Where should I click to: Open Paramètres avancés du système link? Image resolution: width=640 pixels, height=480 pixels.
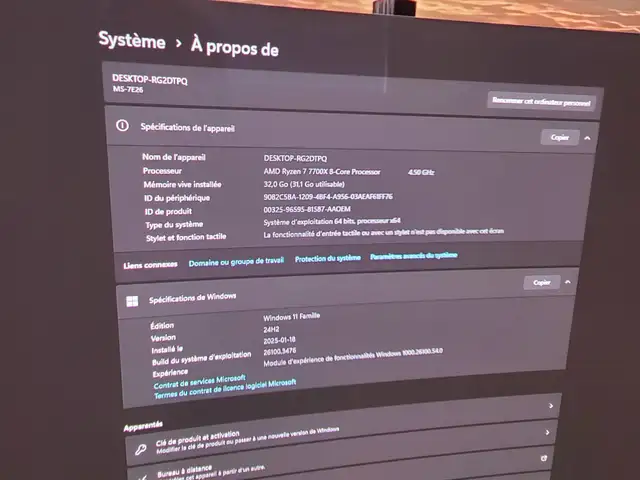[x=413, y=256]
